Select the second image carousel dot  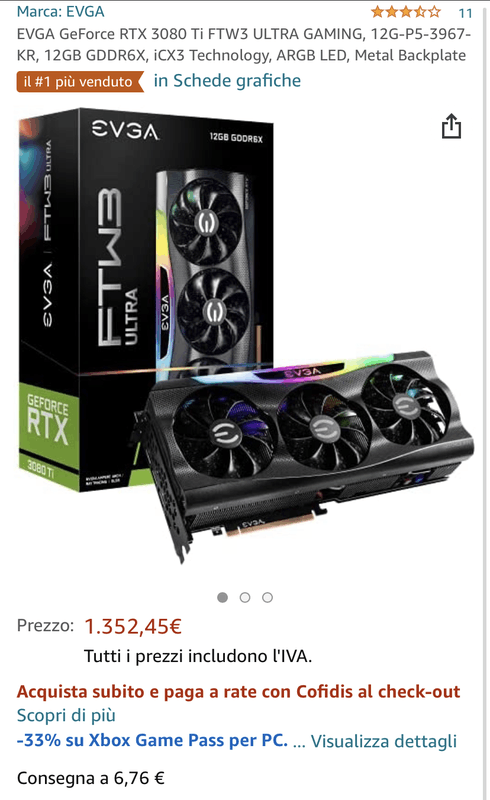(245, 597)
